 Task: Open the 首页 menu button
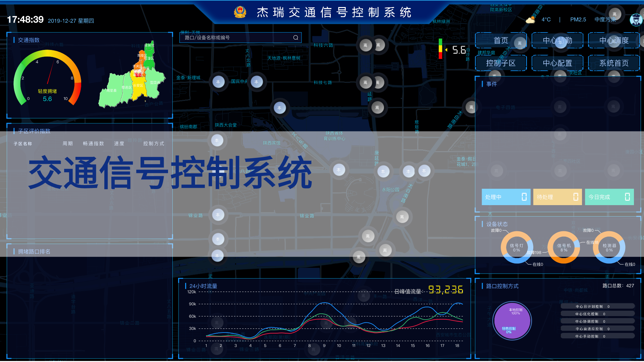(x=501, y=41)
